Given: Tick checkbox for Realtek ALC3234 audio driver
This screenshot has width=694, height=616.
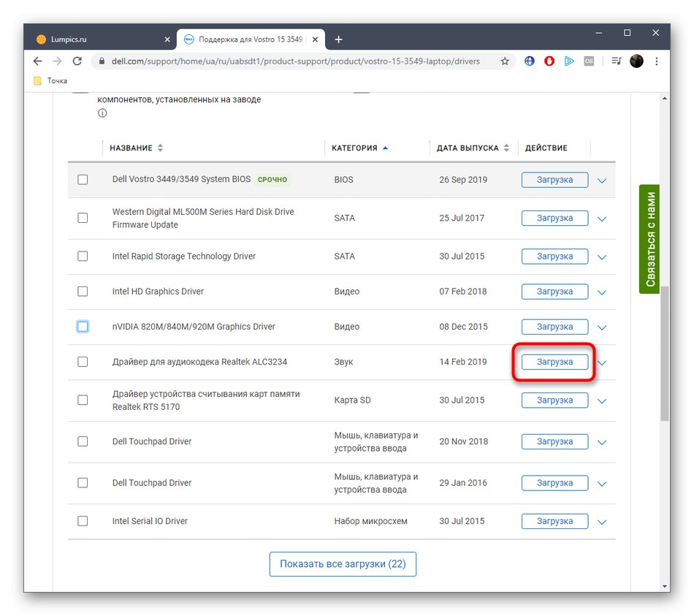Looking at the screenshot, I should 83,362.
